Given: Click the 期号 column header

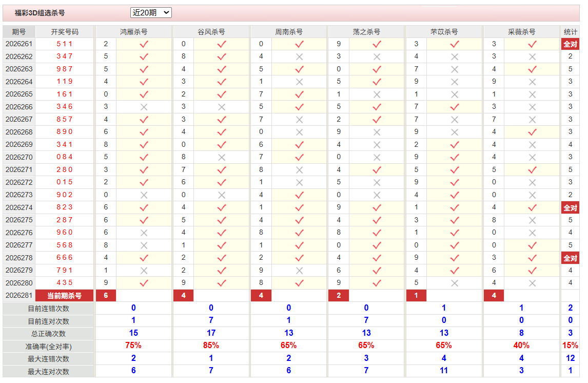Looking at the screenshot, I should [19, 32].
